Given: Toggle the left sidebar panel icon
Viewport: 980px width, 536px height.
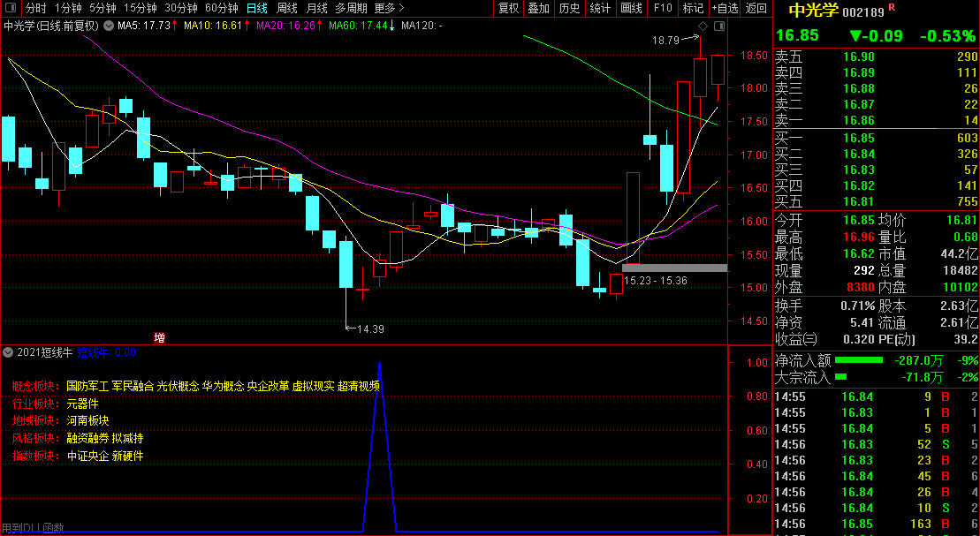Looking at the screenshot, I should [x=11, y=8].
